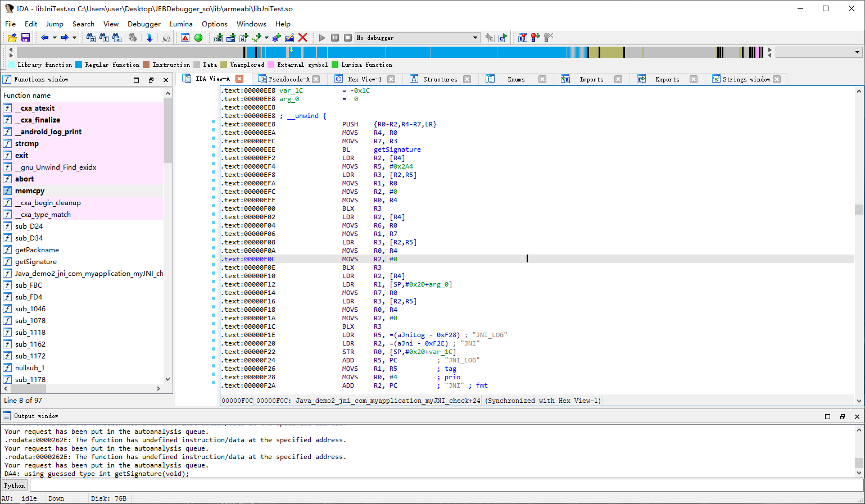865x504 pixels.
Task: Click the search next icon
Action: pyautogui.click(x=133, y=38)
